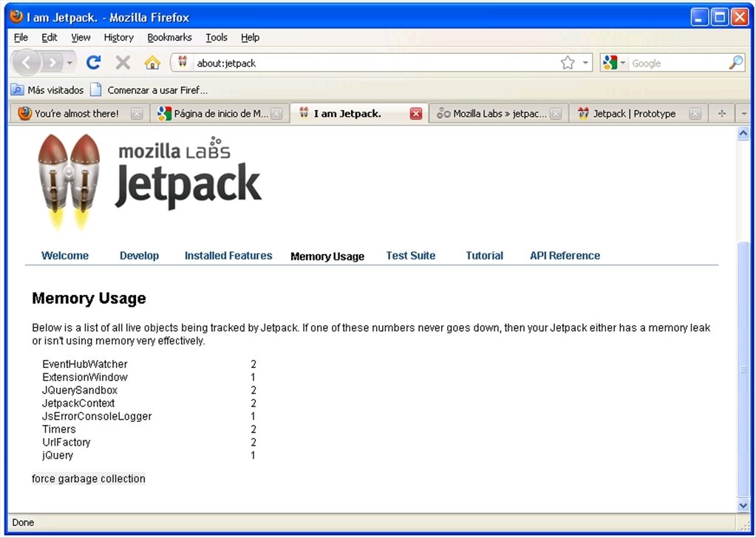Click the Jetpack rocket logo image
The image size is (756, 538).
pyautogui.click(x=69, y=182)
